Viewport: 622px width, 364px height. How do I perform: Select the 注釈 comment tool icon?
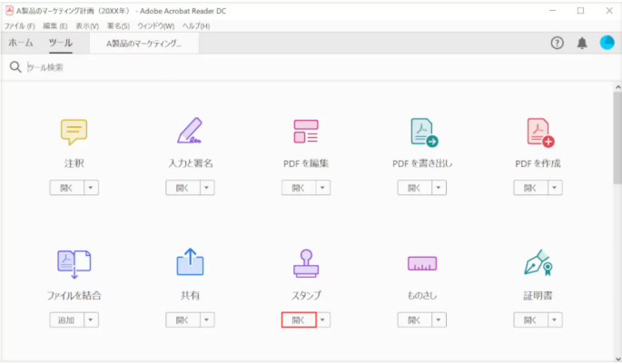click(x=74, y=132)
